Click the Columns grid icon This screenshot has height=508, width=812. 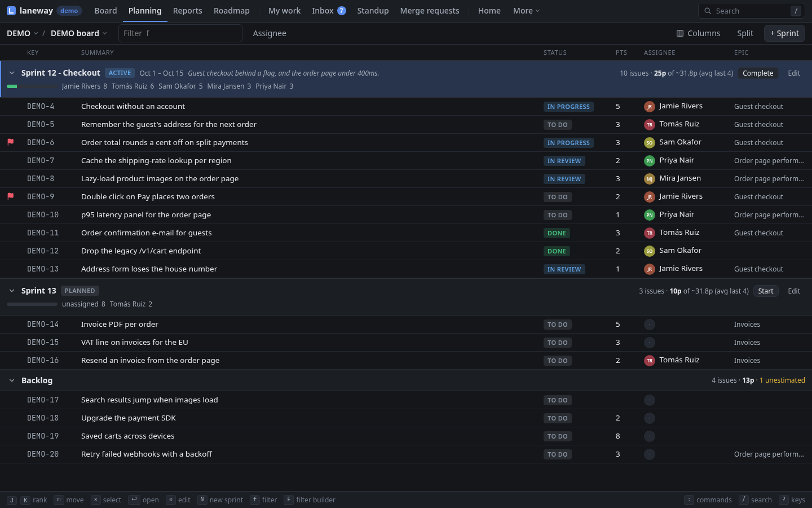[x=680, y=33]
